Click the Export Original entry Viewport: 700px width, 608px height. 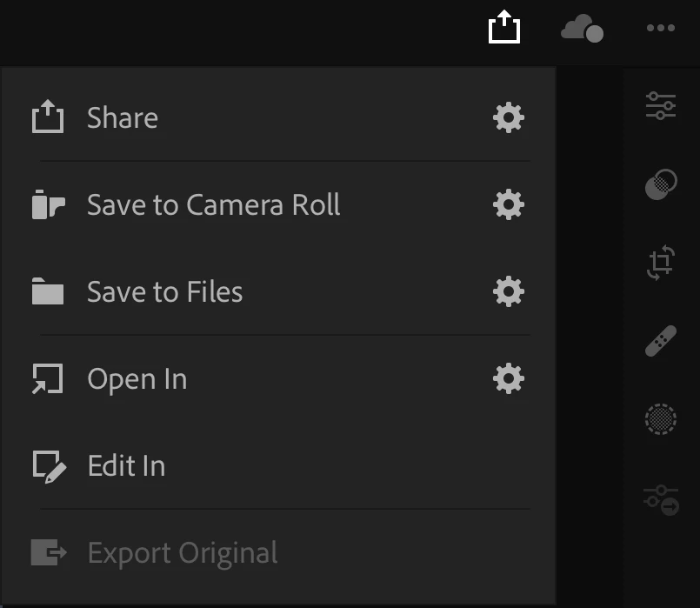(x=182, y=553)
